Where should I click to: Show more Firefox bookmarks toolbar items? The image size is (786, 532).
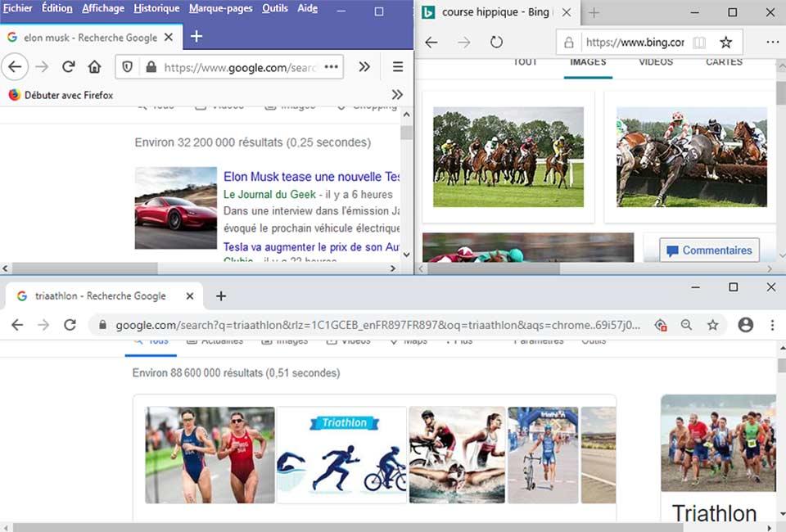click(397, 95)
